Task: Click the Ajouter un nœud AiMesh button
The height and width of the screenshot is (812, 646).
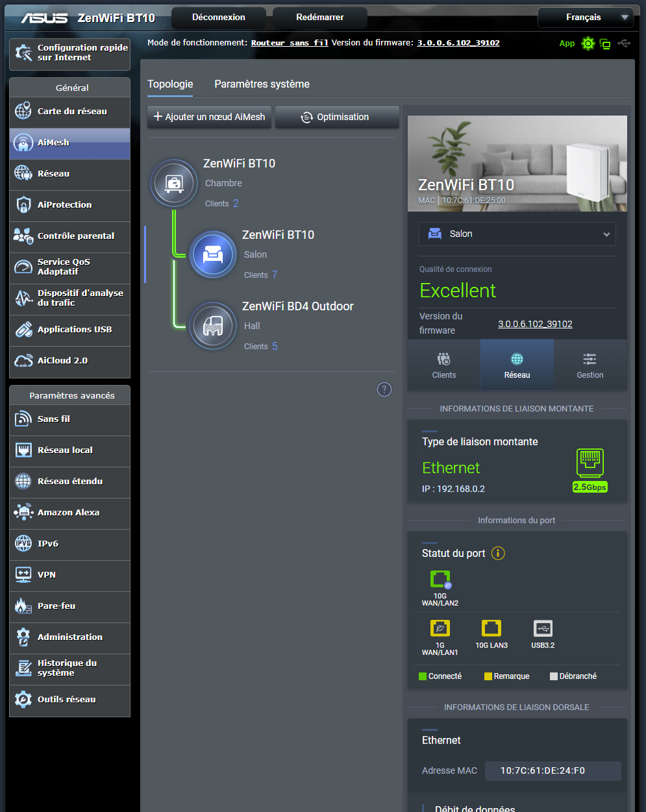Action: (x=209, y=117)
